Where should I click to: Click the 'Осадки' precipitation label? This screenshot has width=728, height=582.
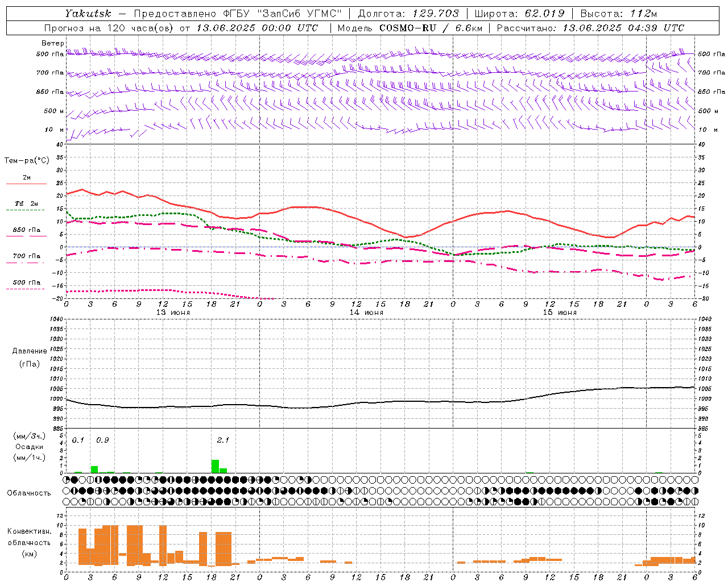(x=30, y=447)
